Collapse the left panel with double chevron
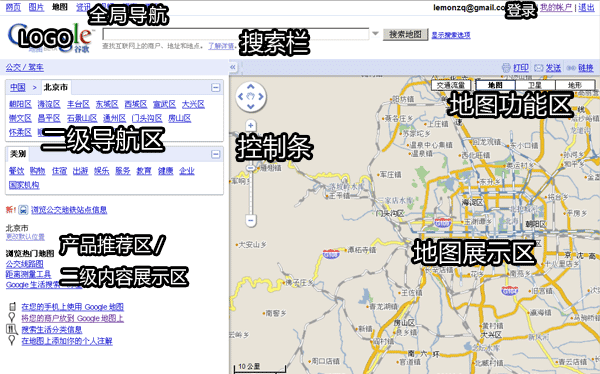Screen dimensions: 600x374 pyautogui.click(x=233, y=68)
